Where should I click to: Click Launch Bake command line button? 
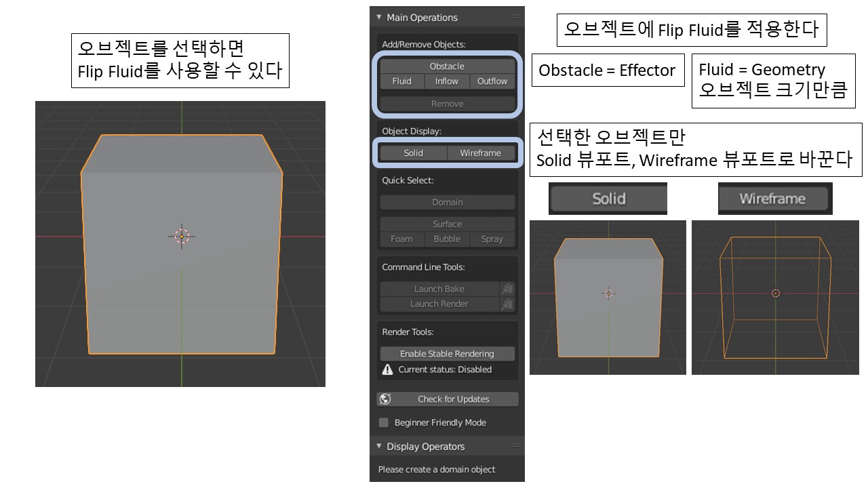(439, 289)
